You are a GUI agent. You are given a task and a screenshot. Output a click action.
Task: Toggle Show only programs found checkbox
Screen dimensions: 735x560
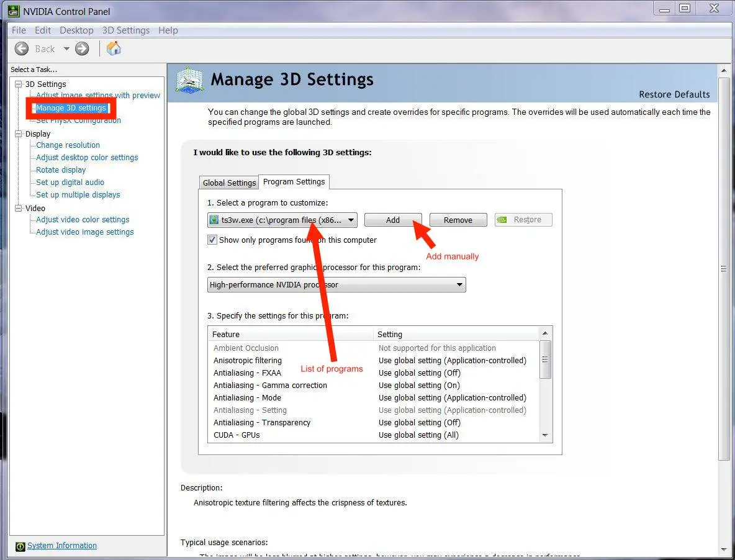click(212, 240)
